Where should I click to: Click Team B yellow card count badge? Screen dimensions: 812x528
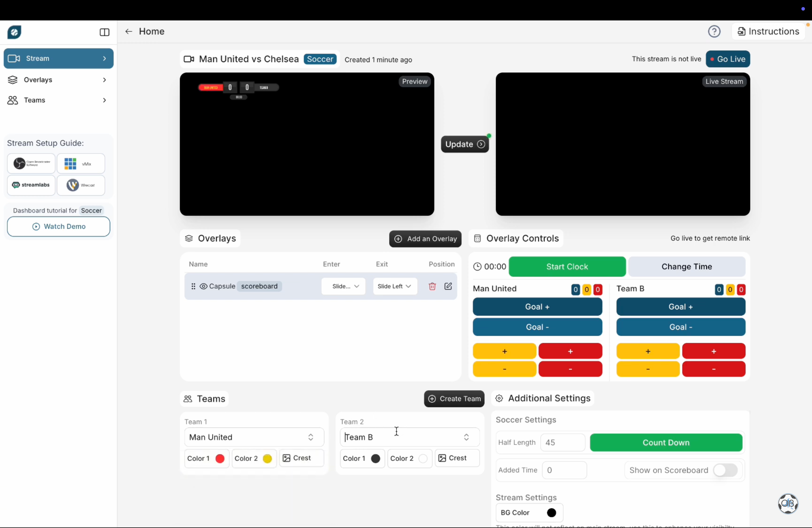[x=730, y=290]
